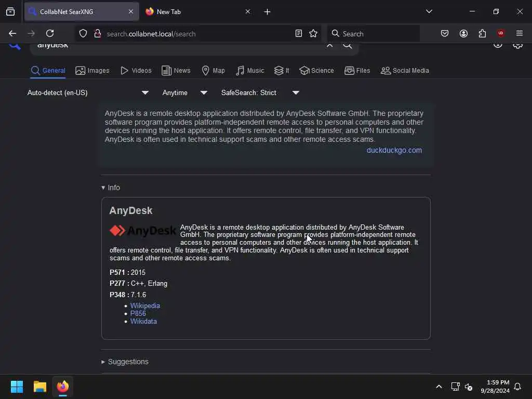The width and height of the screenshot is (532, 399).
Task: Click the AnyDesk infobox heading
Action: [130, 211]
